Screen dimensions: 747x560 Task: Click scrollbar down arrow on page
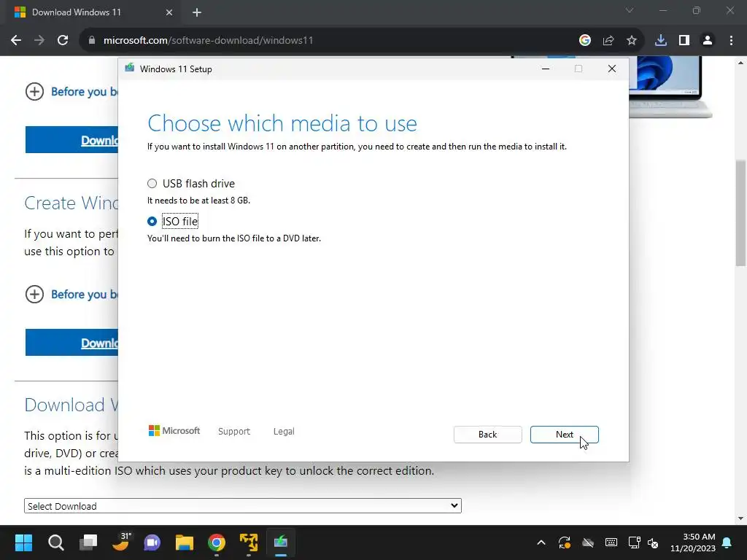[x=740, y=518]
